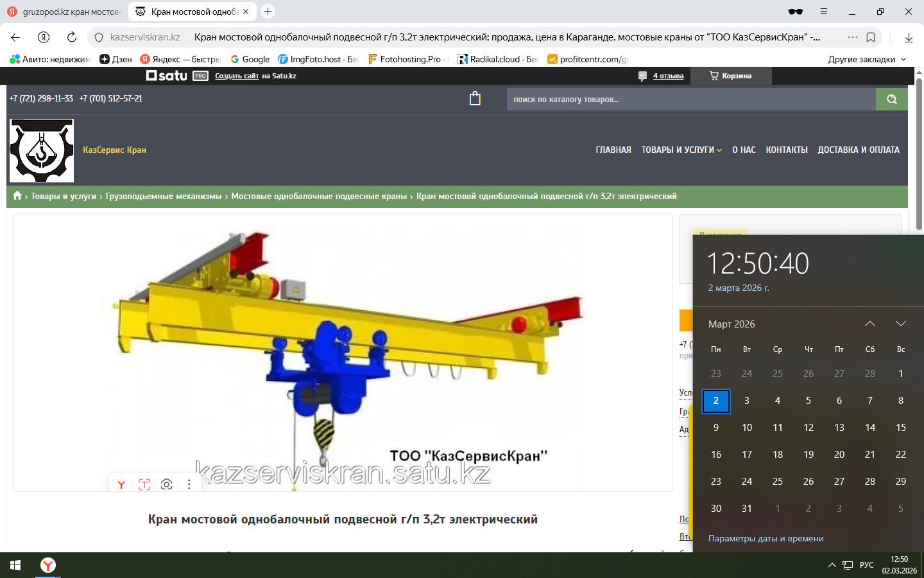
Task: Click the shopping bag icon in site header
Action: coord(475,99)
